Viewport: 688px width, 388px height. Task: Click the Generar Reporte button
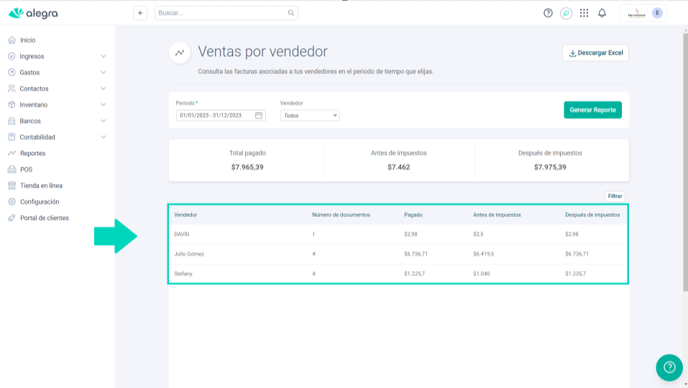click(x=593, y=110)
